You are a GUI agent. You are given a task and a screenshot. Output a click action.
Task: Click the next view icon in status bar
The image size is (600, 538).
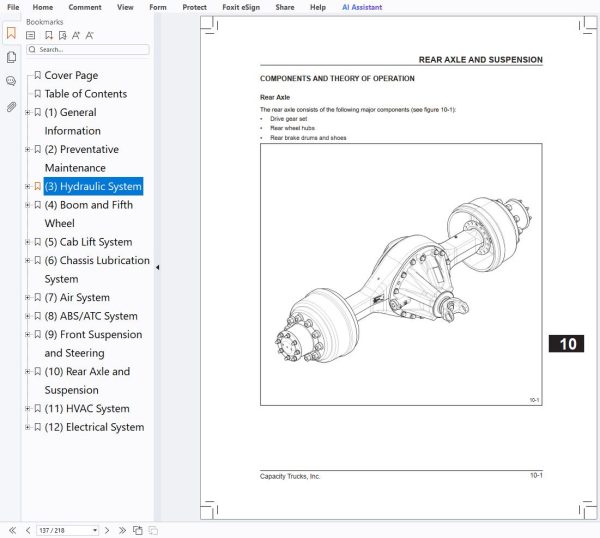point(153,530)
